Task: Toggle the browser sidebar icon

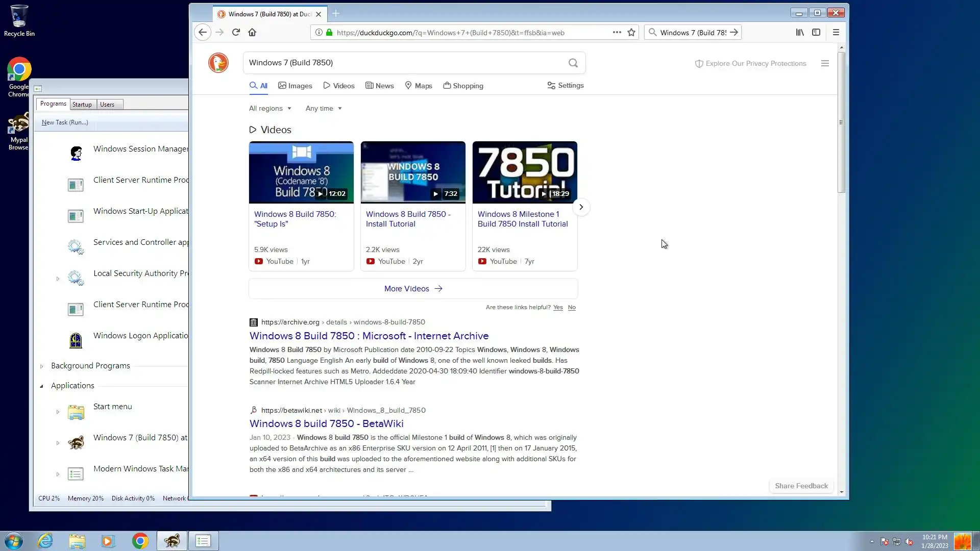Action: click(x=816, y=32)
